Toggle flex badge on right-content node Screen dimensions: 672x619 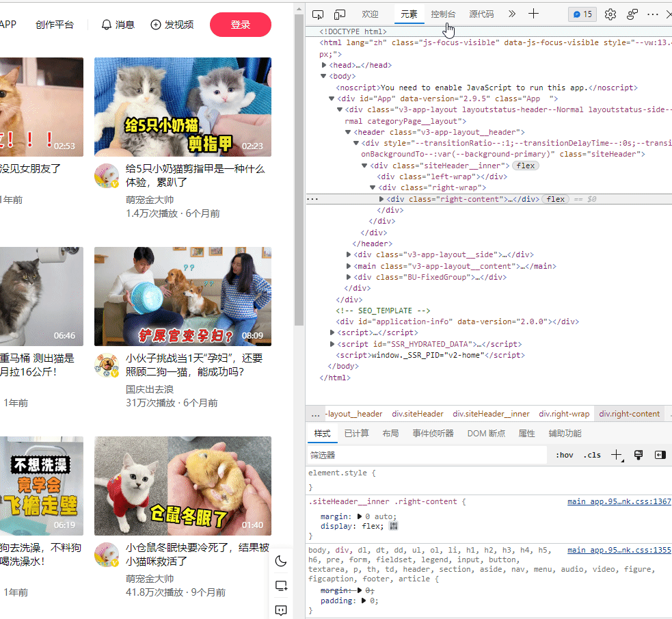[x=555, y=199]
